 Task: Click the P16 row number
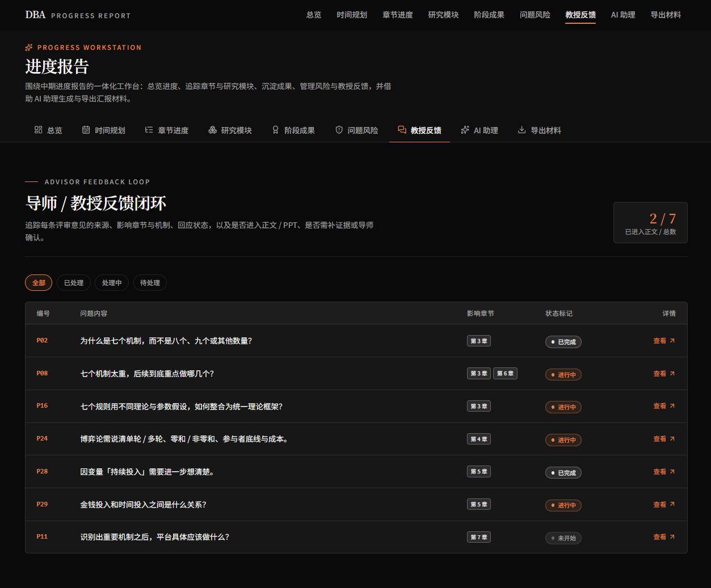click(x=42, y=406)
